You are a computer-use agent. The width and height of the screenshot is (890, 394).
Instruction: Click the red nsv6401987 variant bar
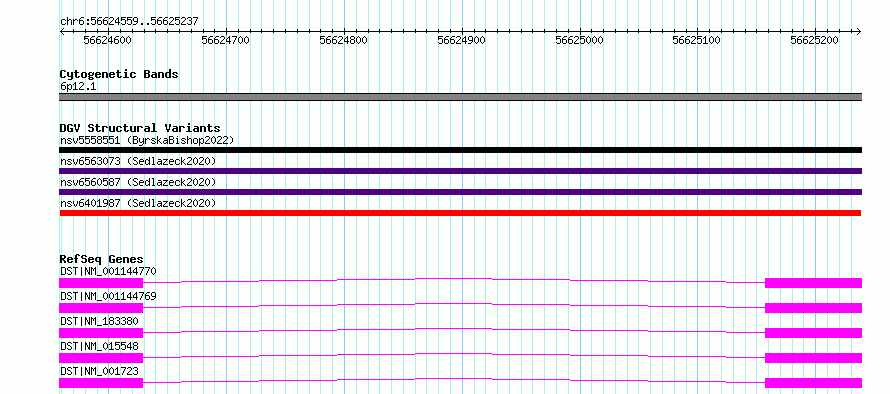(x=460, y=213)
